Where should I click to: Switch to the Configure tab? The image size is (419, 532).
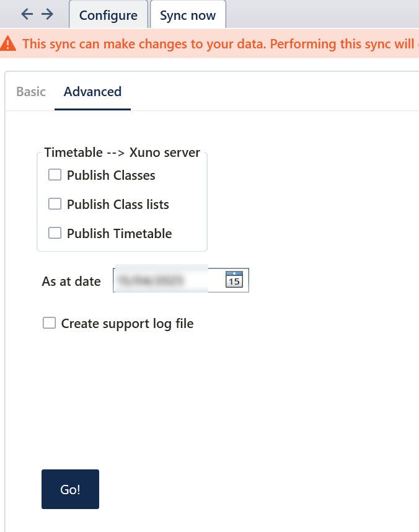[108, 15]
